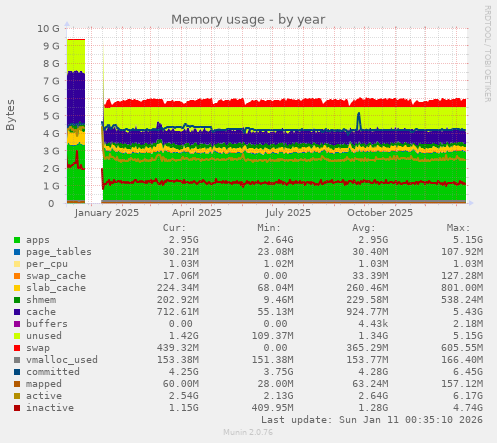Click the chart title 'Memory usage - by year'
Image resolution: width=497 pixels, height=443 pixels.
(x=248, y=20)
